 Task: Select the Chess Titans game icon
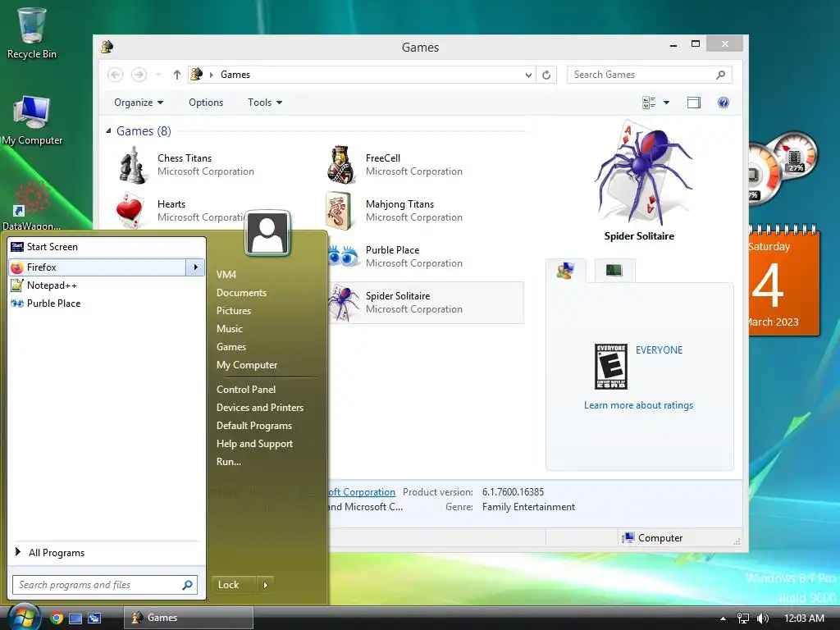coord(133,164)
